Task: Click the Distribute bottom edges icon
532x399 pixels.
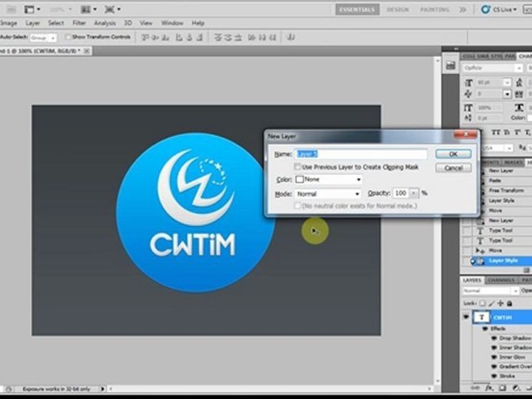Action: coord(238,37)
